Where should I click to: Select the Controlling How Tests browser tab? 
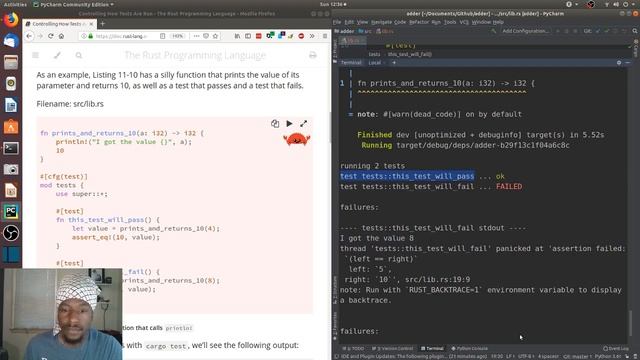point(60,24)
